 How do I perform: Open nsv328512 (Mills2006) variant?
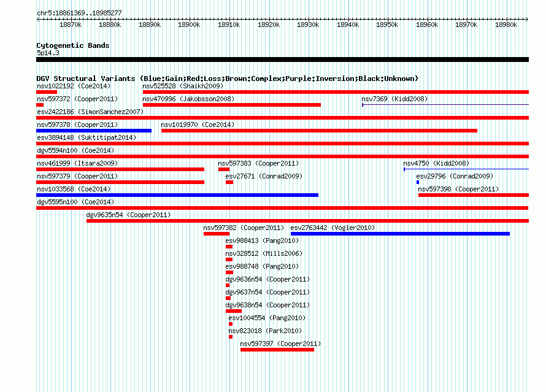(264, 253)
